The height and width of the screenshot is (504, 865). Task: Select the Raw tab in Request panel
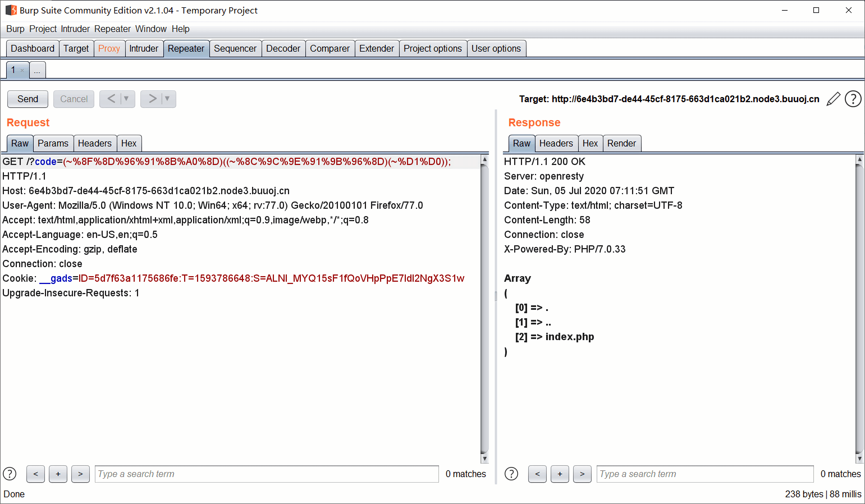point(20,143)
